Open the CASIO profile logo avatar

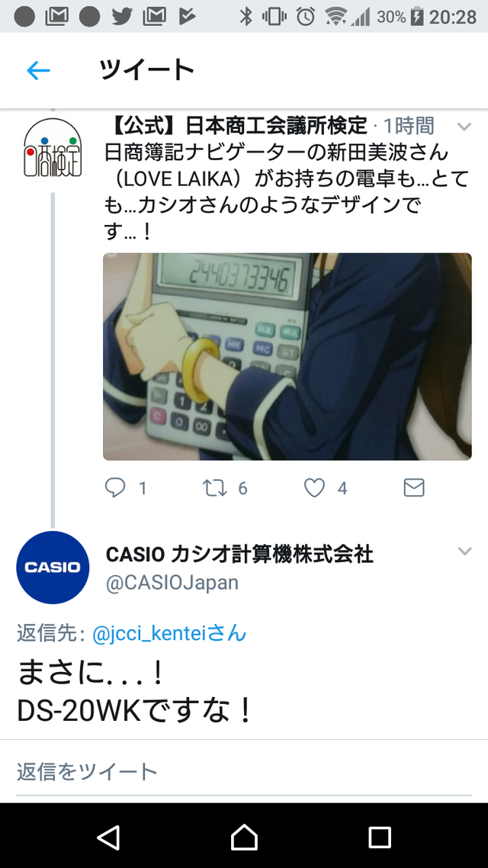(53, 567)
